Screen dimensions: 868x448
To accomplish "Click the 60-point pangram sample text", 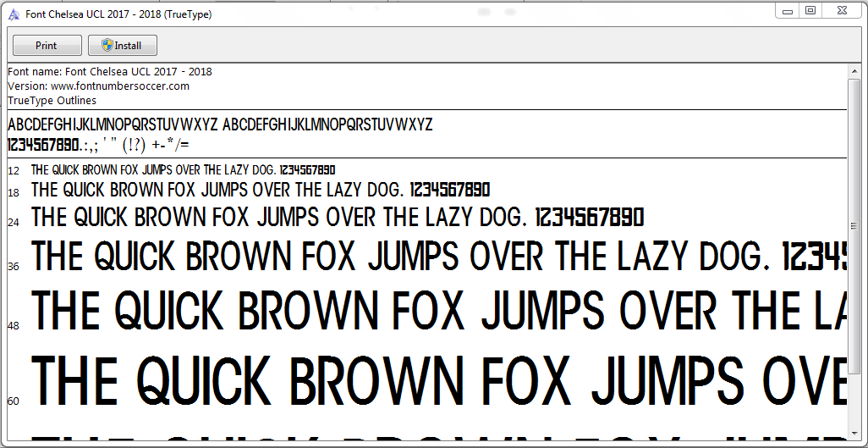I will (439, 381).
